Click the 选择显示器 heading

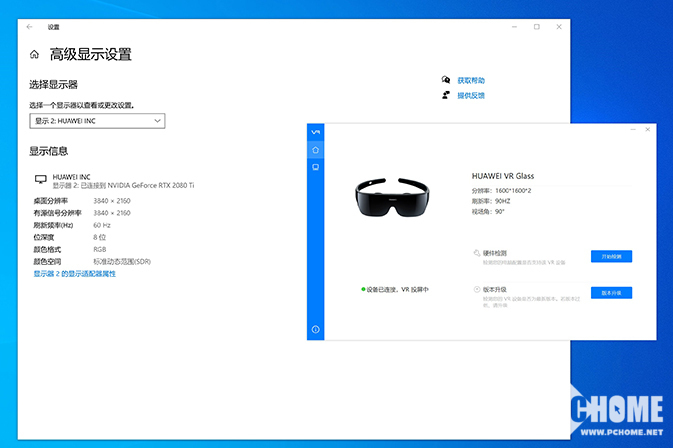53,85
